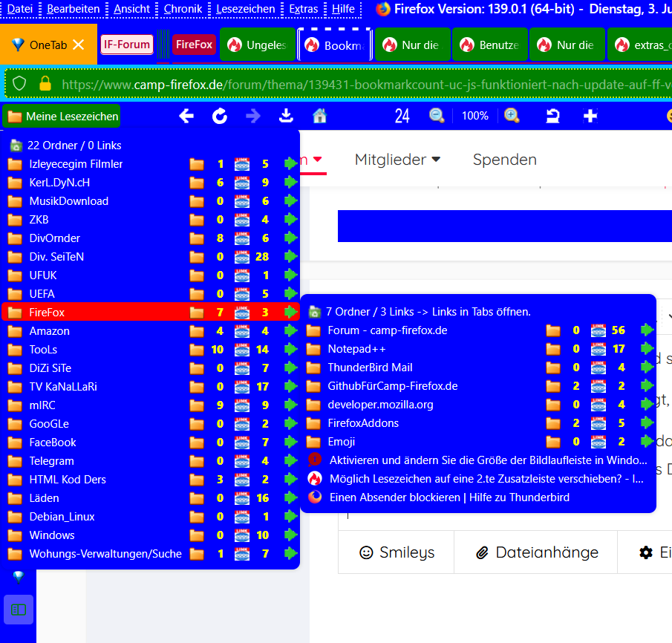Expand the DivOrnder bookmark folder
Image resolution: width=672 pixels, height=643 pixels.
150,238
